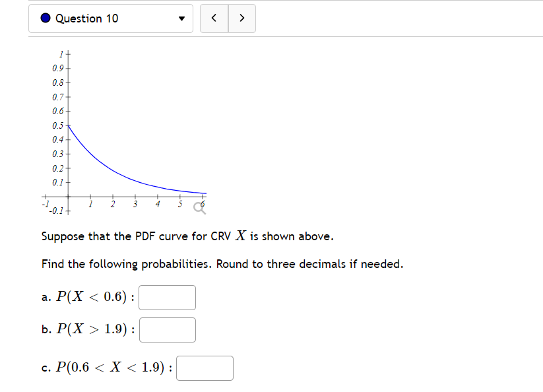Image resolution: width=543 pixels, height=392 pixels.
Task: Select the blue completion dot beside Question 10
Action: (x=44, y=18)
